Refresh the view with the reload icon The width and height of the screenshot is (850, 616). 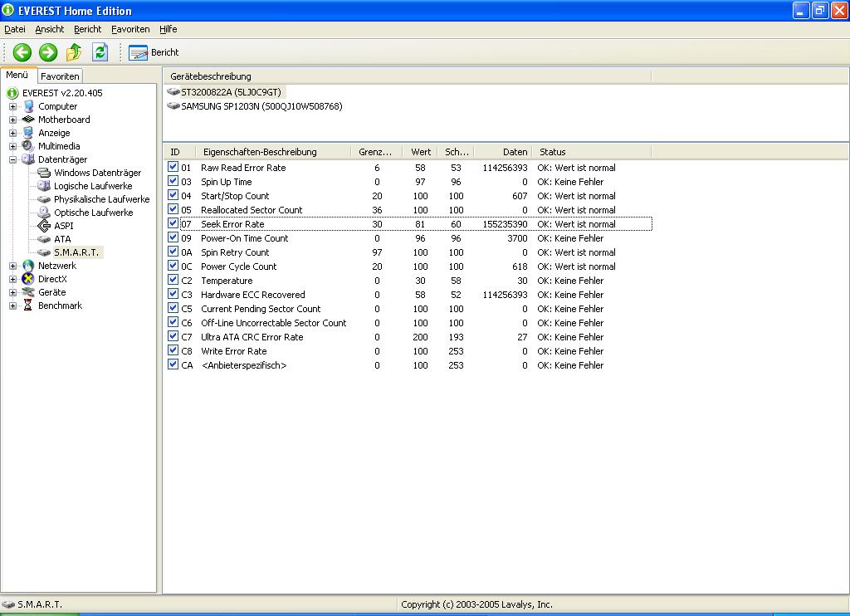(x=100, y=52)
